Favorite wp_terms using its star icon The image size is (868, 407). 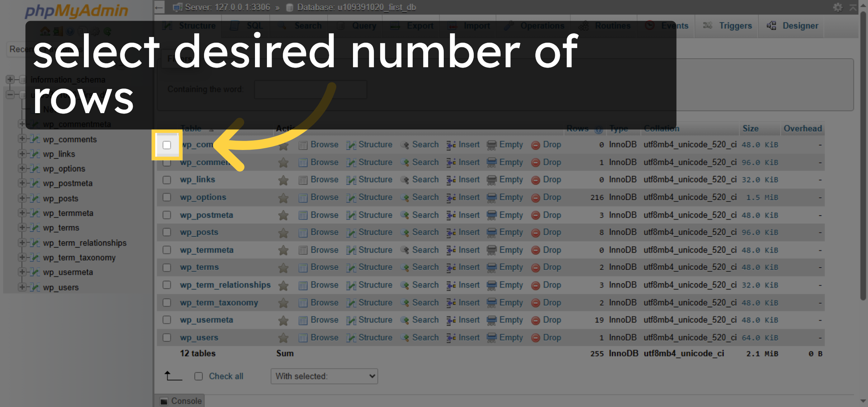click(x=283, y=267)
